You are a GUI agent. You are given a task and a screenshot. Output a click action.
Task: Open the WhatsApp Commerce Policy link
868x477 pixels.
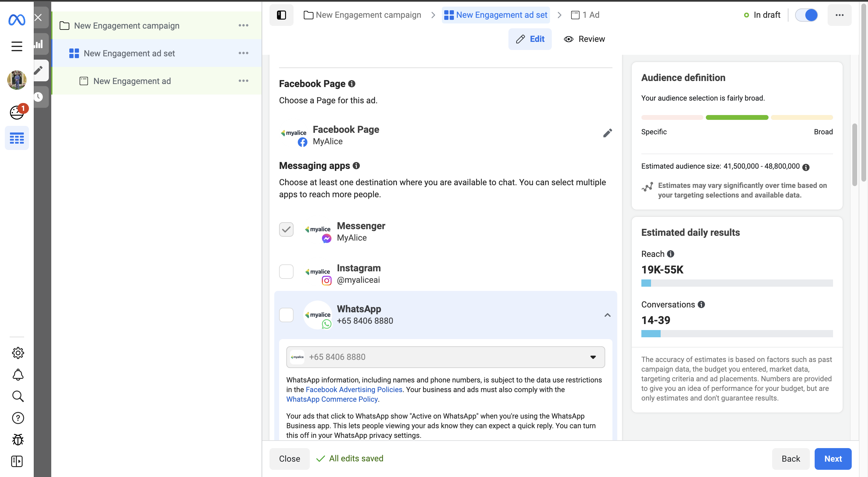[332, 399]
